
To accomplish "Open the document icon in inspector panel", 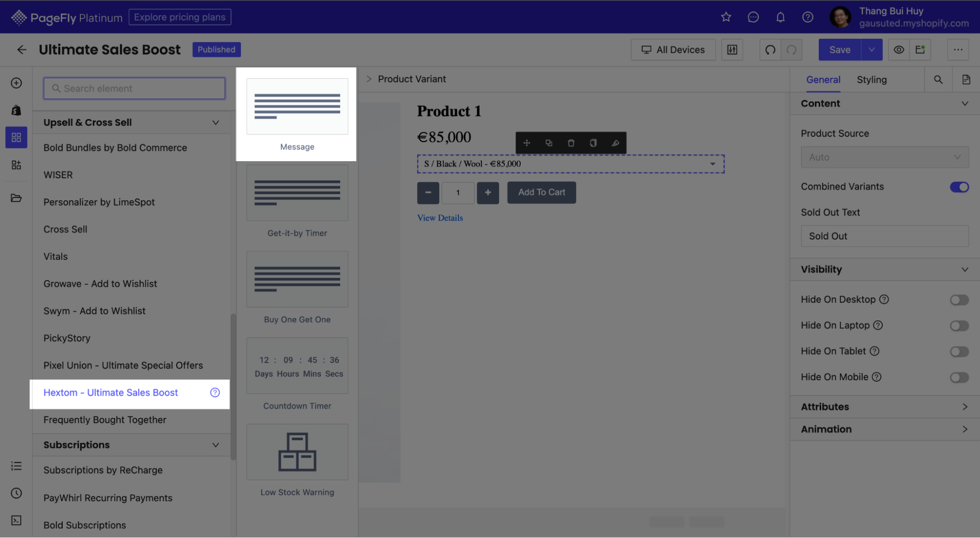I will [x=966, y=79].
